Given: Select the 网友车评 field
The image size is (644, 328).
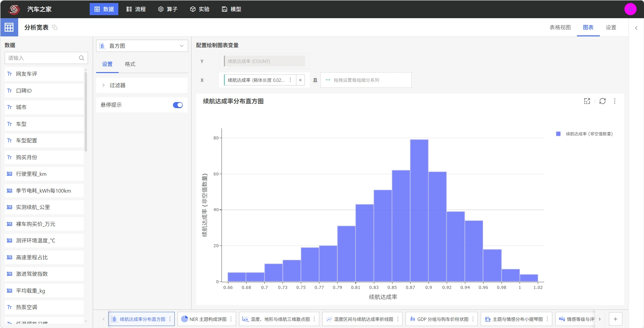Looking at the screenshot, I should pyautogui.click(x=44, y=74).
